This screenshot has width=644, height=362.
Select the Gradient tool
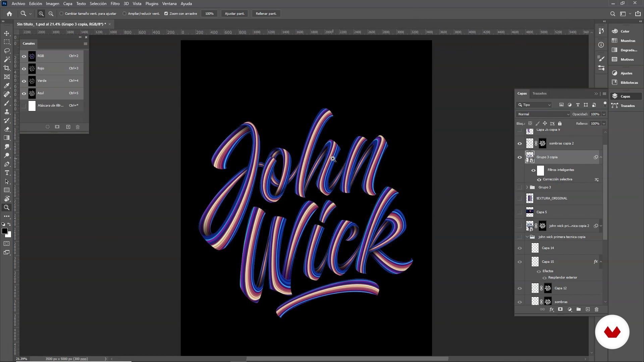point(7,138)
